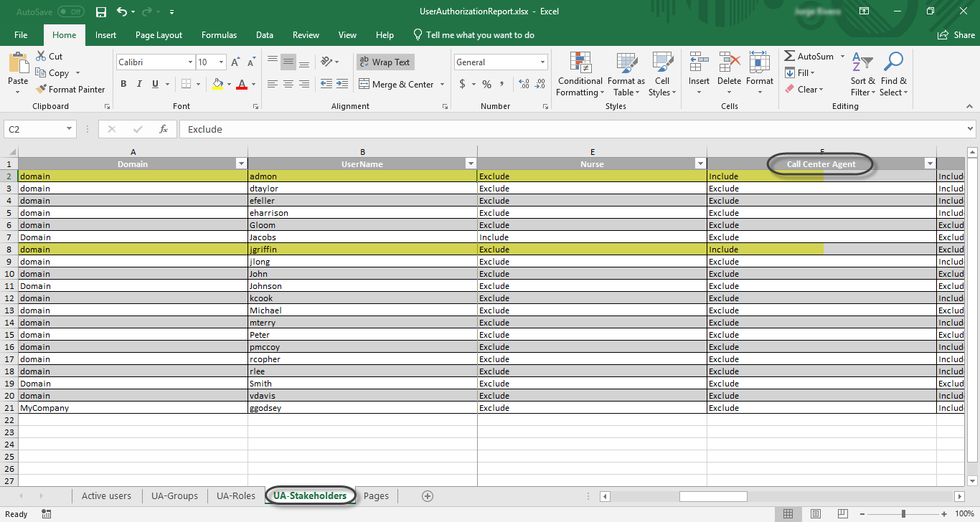The image size is (980, 522).
Task: Open the Domain column filter dropdown
Action: click(241, 164)
